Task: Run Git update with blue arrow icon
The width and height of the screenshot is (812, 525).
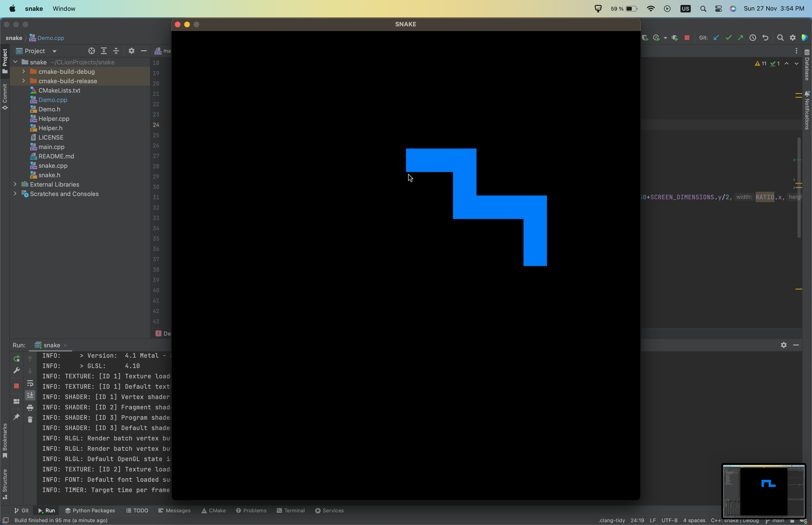Action: [x=716, y=38]
